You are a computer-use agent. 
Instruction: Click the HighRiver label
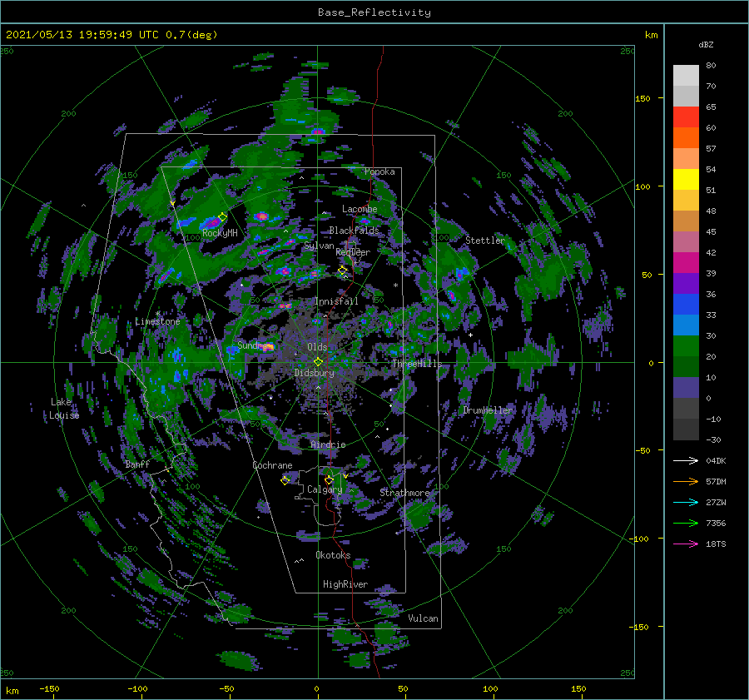pyautogui.click(x=345, y=584)
